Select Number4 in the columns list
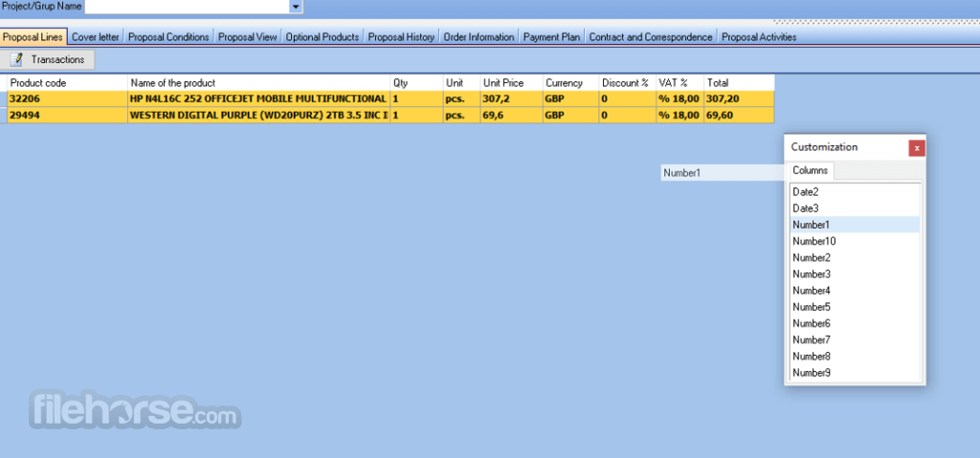 coord(855,291)
